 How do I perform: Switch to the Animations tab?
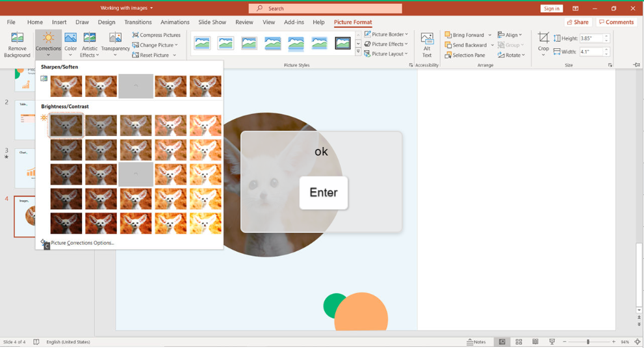click(175, 22)
